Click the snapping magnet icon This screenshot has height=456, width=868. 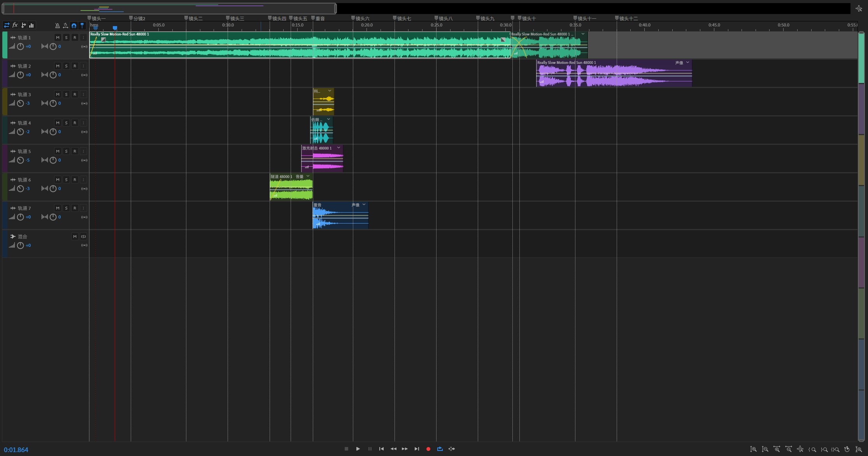74,25
